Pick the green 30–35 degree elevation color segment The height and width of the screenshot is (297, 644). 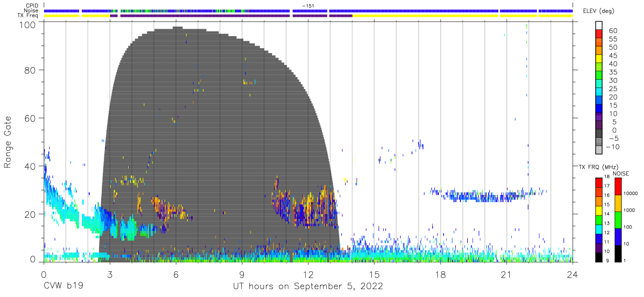coord(599,76)
